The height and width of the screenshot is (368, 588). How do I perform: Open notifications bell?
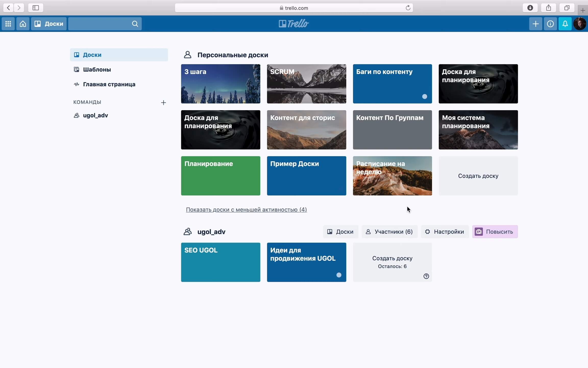coord(565,24)
